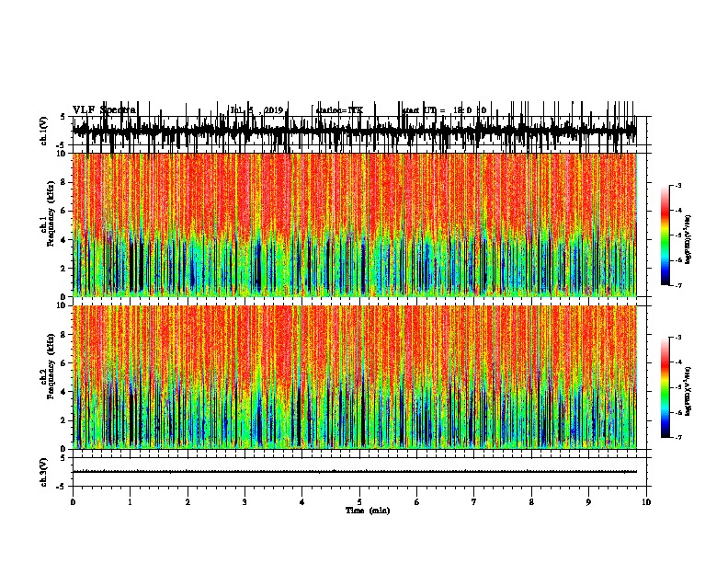Click the "-3" tick on ch.2 color bar
Image resolution: width=728 pixels, height=563 pixels.
pos(677,338)
